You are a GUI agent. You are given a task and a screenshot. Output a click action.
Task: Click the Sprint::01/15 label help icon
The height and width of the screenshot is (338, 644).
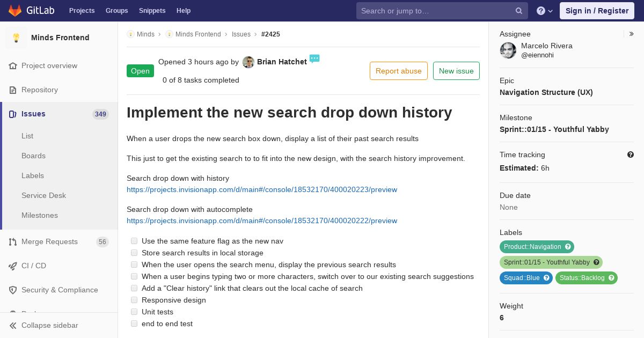click(x=596, y=262)
